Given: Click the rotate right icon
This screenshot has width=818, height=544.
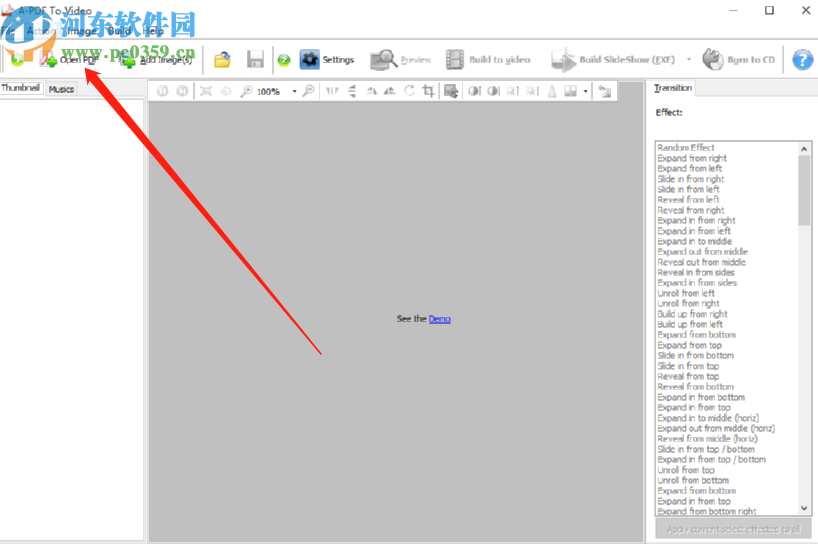Looking at the screenshot, I should click(x=390, y=91).
